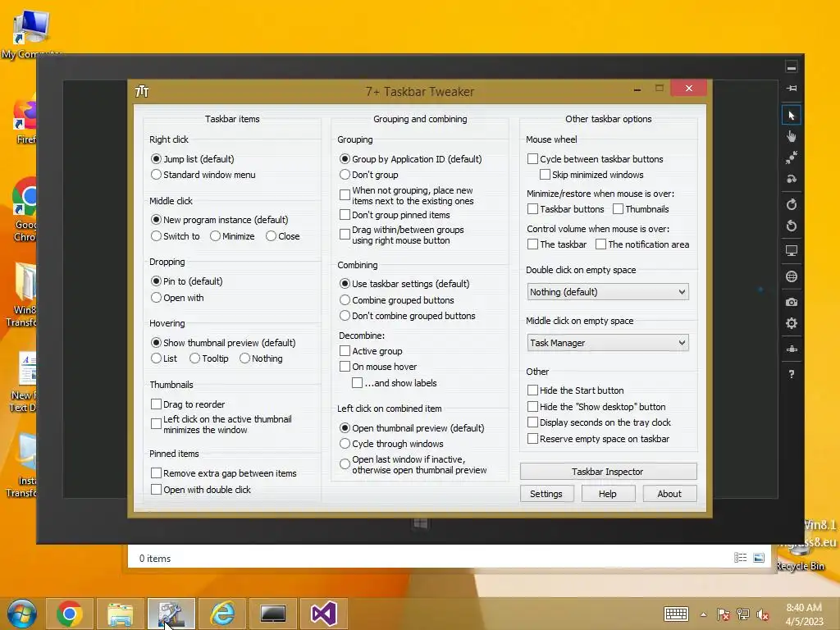Check Hide the "Show desktop" button
This screenshot has height=630, width=840.
[x=596, y=407]
